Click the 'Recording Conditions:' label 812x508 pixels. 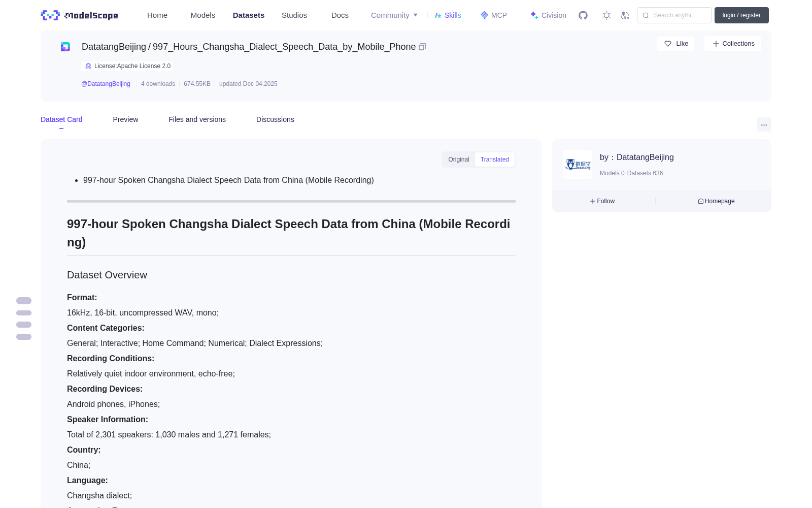tap(111, 359)
